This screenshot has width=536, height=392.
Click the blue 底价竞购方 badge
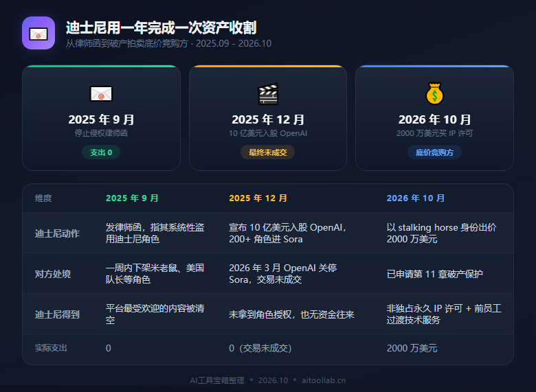pyautogui.click(x=434, y=152)
